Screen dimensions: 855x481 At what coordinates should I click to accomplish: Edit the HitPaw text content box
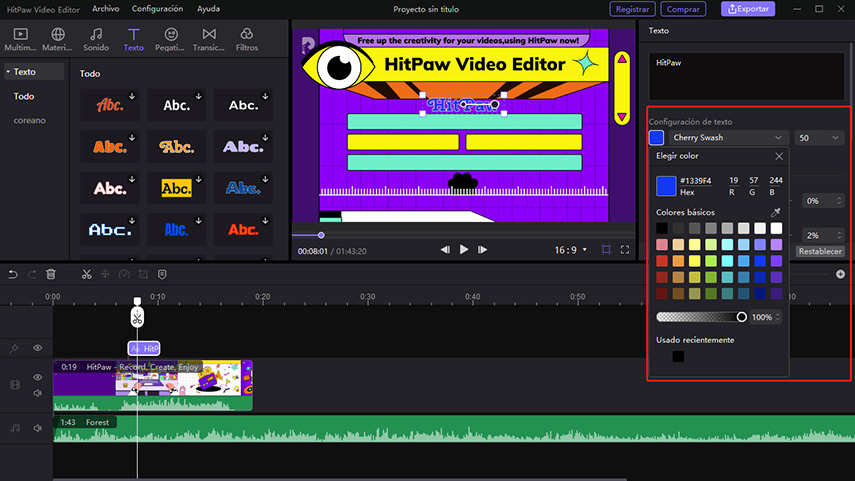[x=746, y=76]
